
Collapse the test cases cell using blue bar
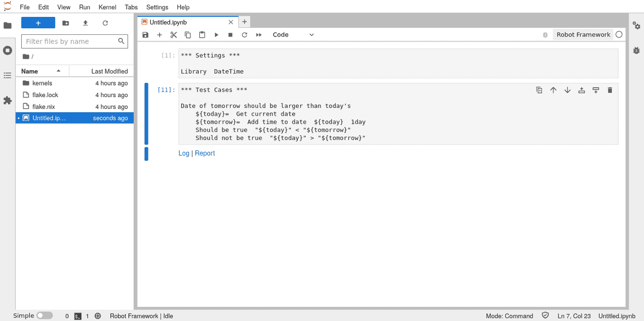point(146,113)
